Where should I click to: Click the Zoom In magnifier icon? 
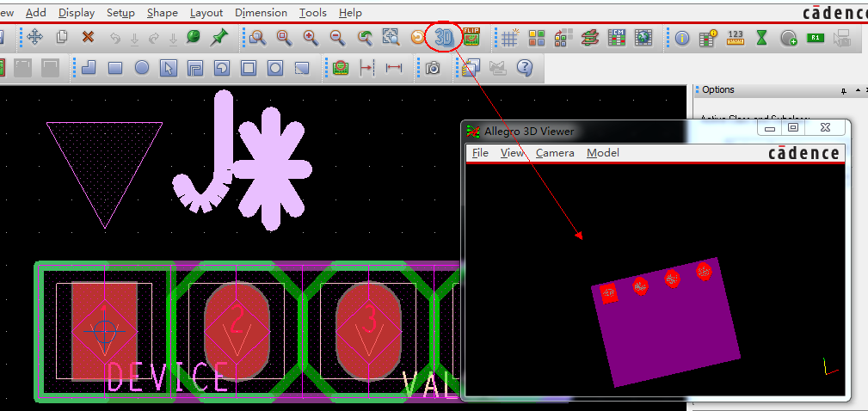311,38
